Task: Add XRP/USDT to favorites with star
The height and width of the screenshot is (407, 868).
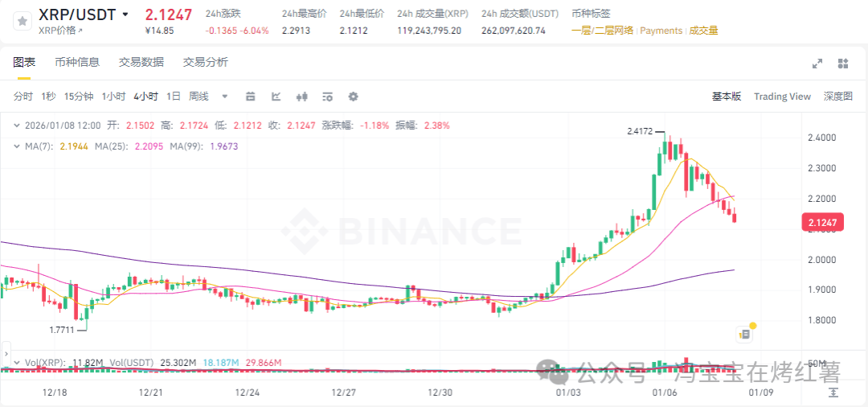Action: click(x=23, y=22)
